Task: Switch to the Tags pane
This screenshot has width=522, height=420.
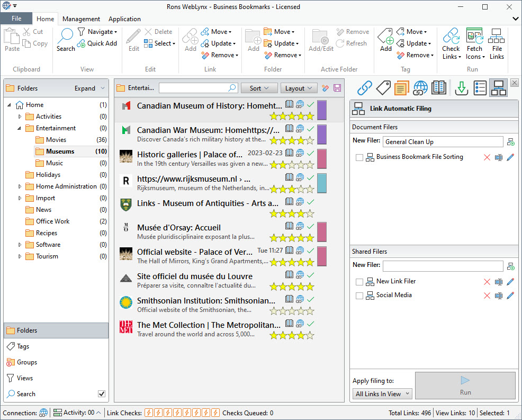Action: tap(56, 346)
